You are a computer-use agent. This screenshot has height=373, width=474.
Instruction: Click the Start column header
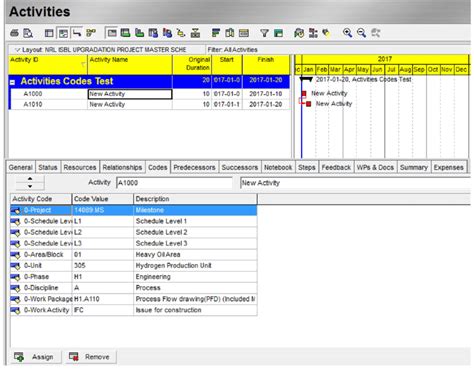pyautogui.click(x=227, y=65)
